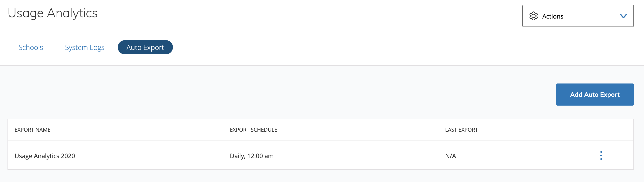Select the Auto Export tab
Screen dimensions: 644x182
(x=145, y=47)
